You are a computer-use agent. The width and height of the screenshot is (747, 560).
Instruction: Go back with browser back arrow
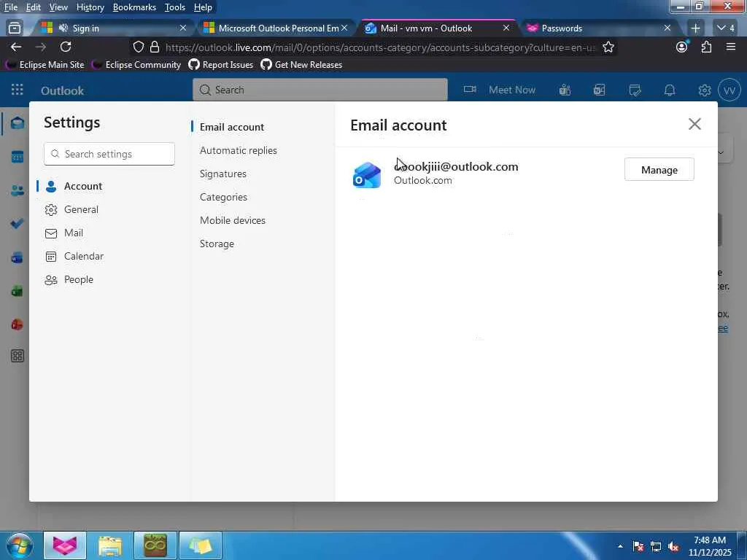click(x=16, y=47)
